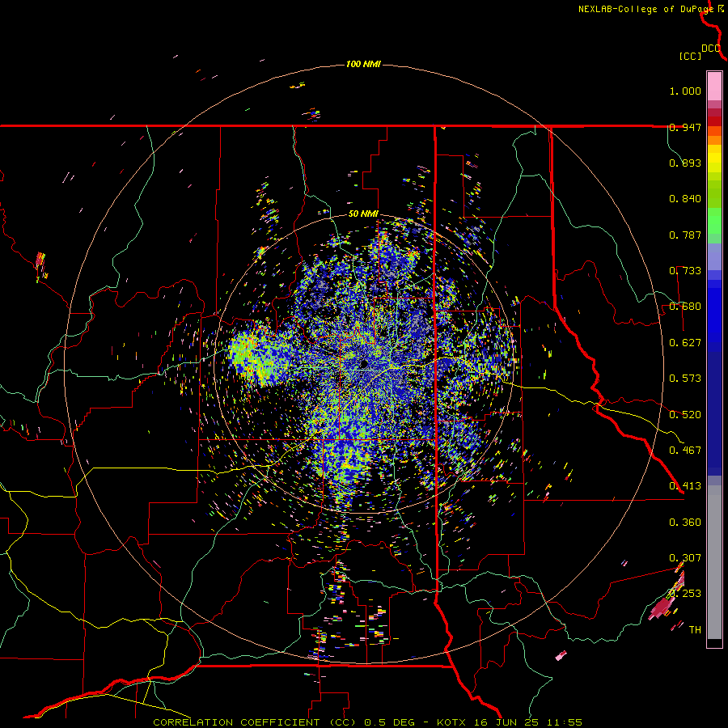The height and width of the screenshot is (728, 728).
Task: Select the 0.627 legend value
Action: 685,343
